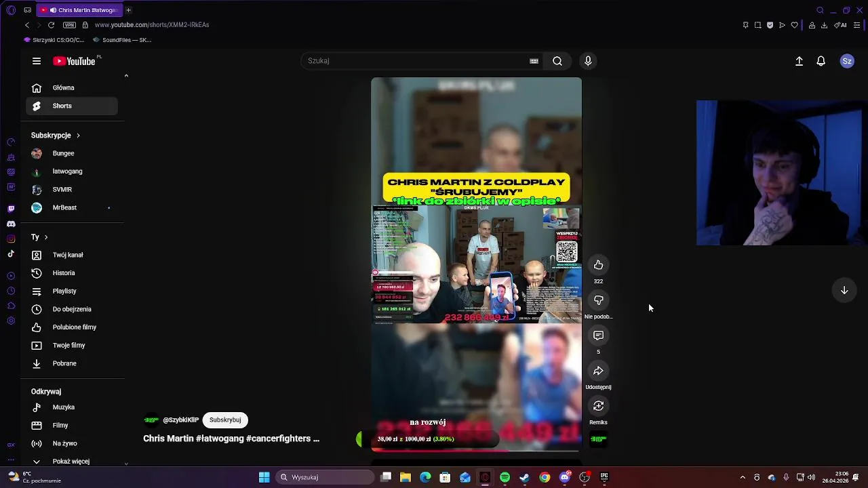Screen dimensions: 868x488
Task: Open the SVMIR subscription channel
Action: click(72, 190)
